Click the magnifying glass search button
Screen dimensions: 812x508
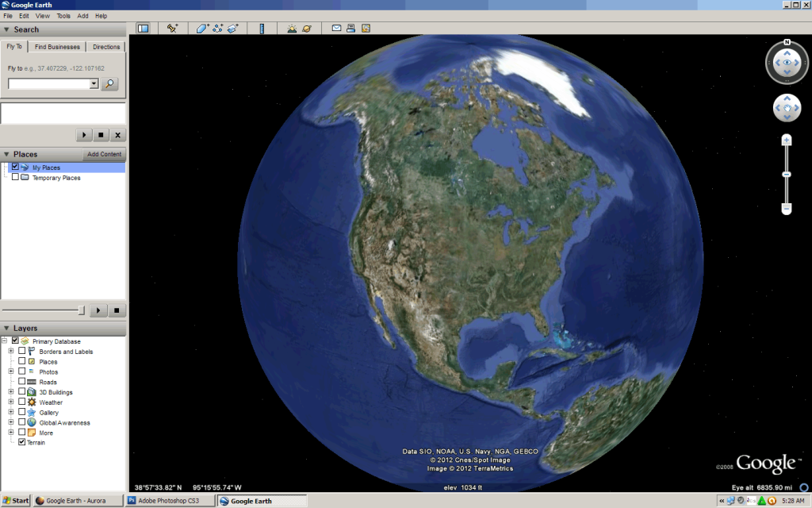(110, 83)
